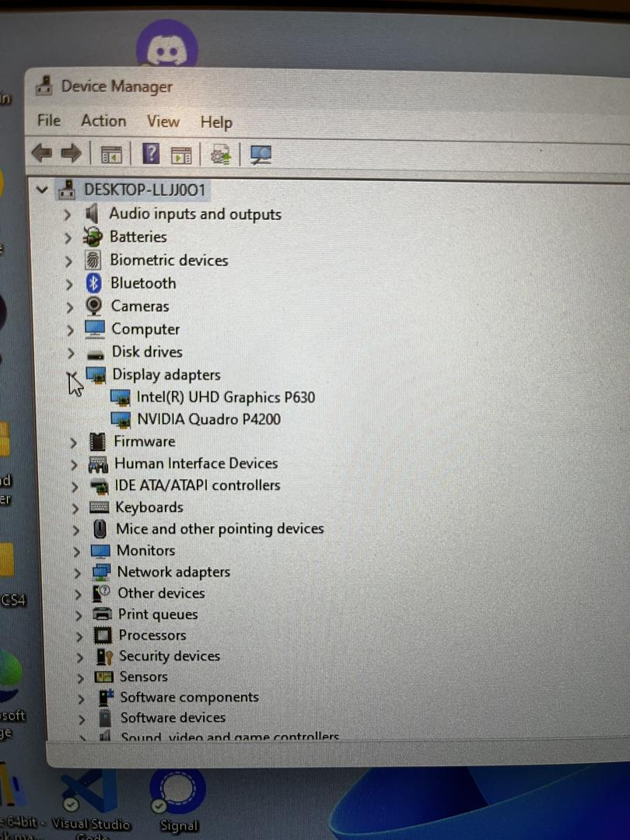Viewport: 630px width, 840px height.
Task: Click Scan for hardware changes icon
Action: pyautogui.click(x=261, y=156)
